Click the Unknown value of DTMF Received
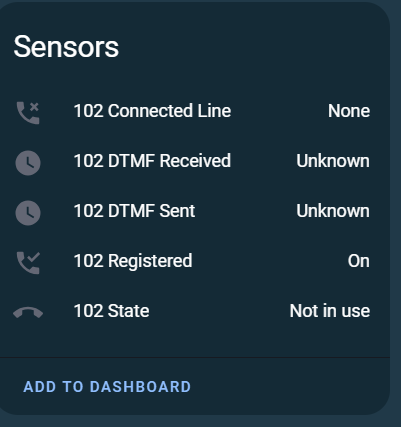 coord(333,161)
